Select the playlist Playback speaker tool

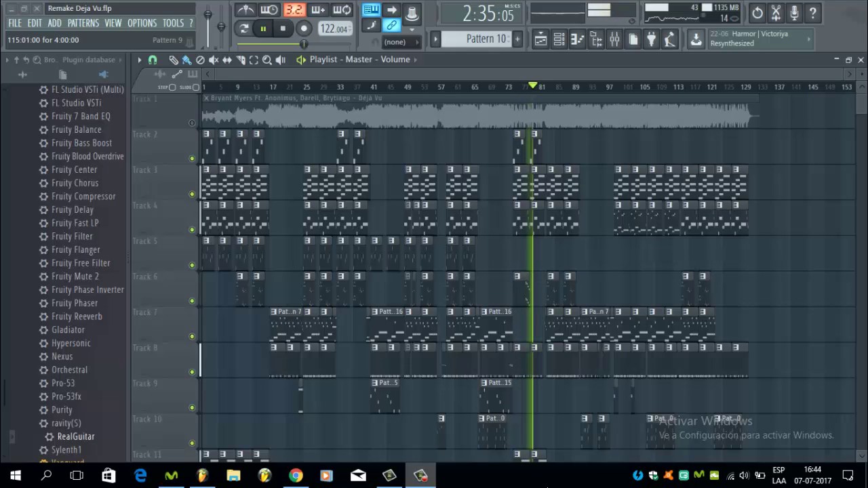click(x=281, y=60)
